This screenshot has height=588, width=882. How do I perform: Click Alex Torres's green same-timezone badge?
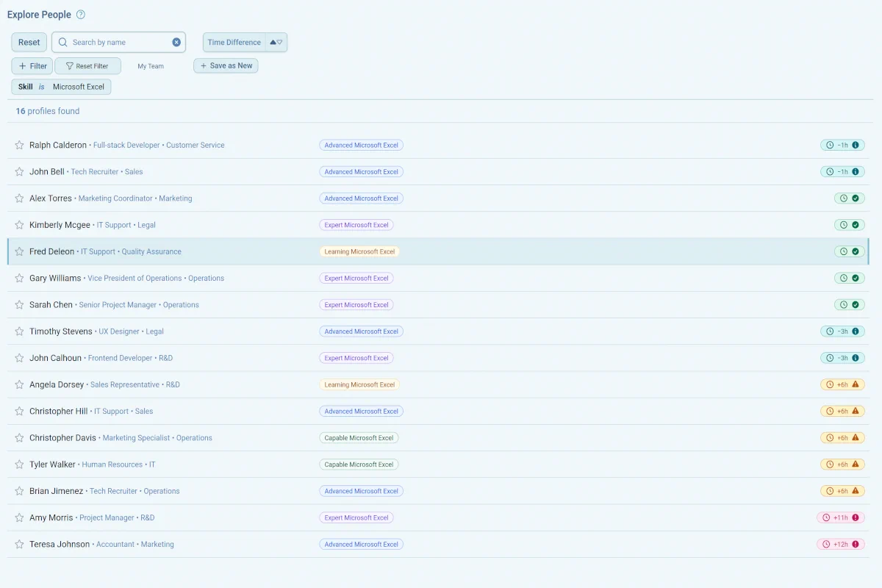tap(850, 198)
